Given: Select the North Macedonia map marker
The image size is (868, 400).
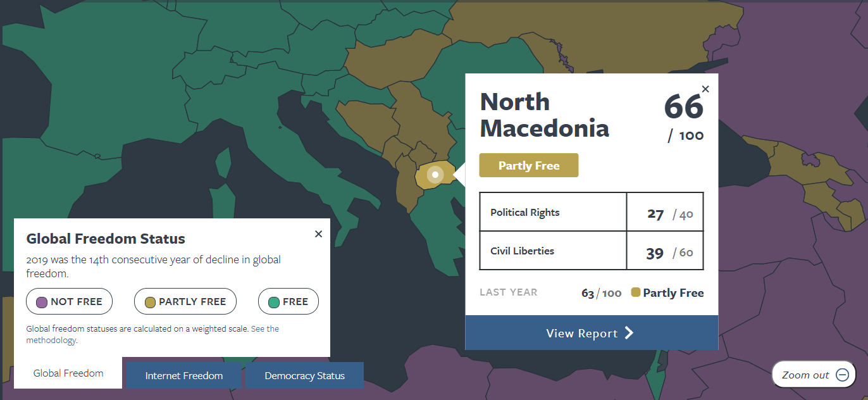Looking at the screenshot, I should click(x=435, y=174).
